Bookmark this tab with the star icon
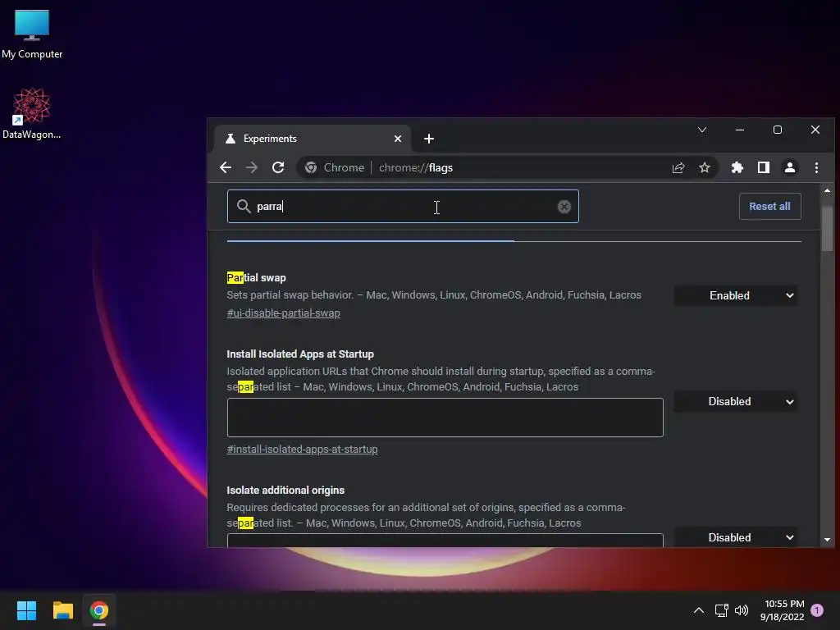 coord(705,167)
